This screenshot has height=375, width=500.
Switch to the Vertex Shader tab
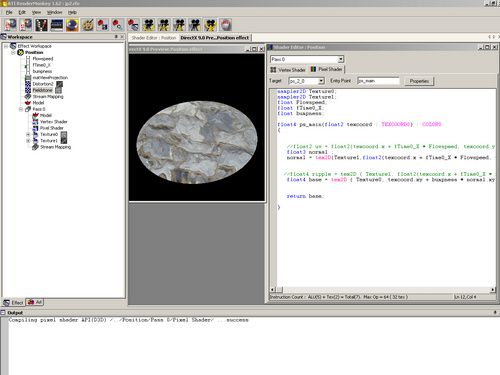288,70
